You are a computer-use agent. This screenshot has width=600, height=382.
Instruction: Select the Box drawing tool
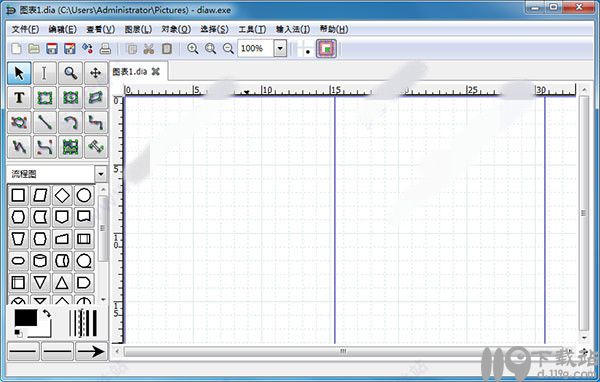click(45, 98)
